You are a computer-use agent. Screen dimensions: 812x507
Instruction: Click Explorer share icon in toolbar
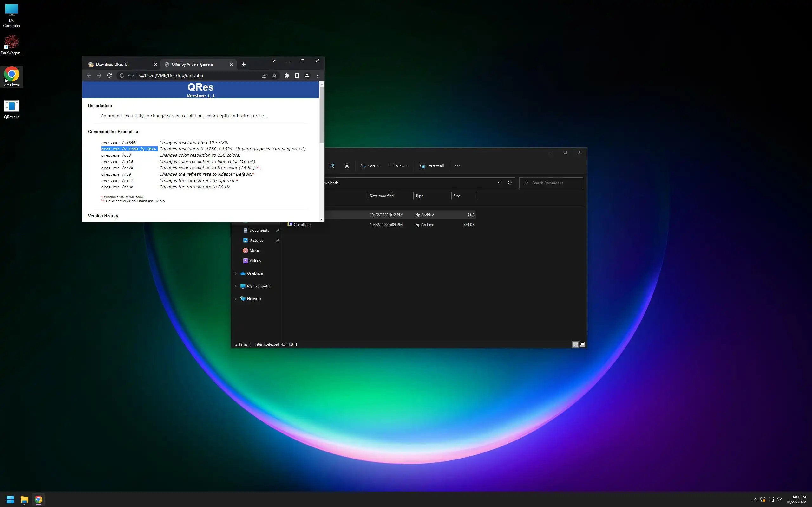tap(332, 166)
